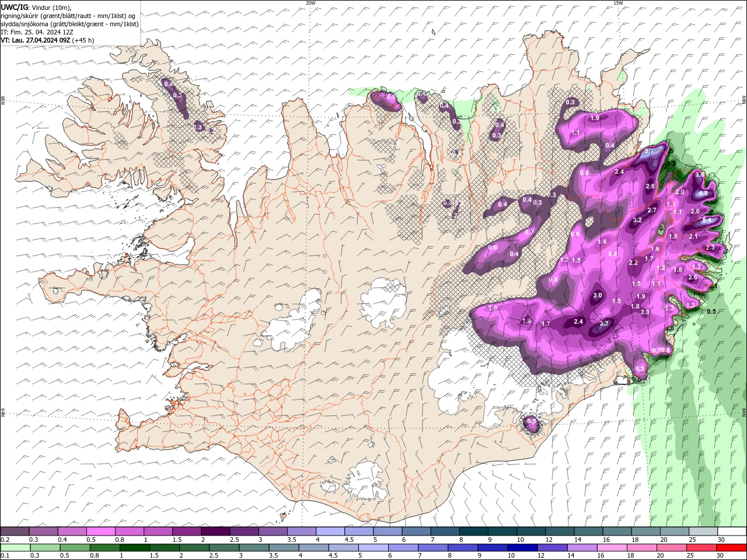This screenshot has height=560, width=747.
Task: Select the 2.8 snowfall value on the map
Action: 650,186
